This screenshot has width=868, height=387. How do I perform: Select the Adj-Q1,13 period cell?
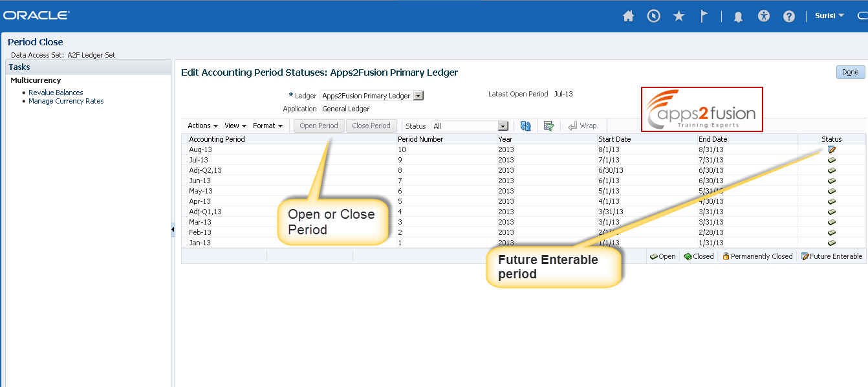click(x=292, y=212)
